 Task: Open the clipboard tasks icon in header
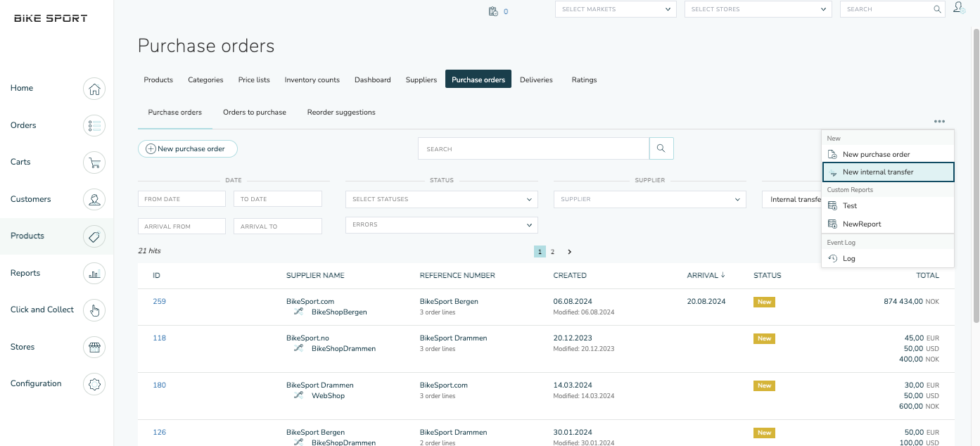(493, 11)
